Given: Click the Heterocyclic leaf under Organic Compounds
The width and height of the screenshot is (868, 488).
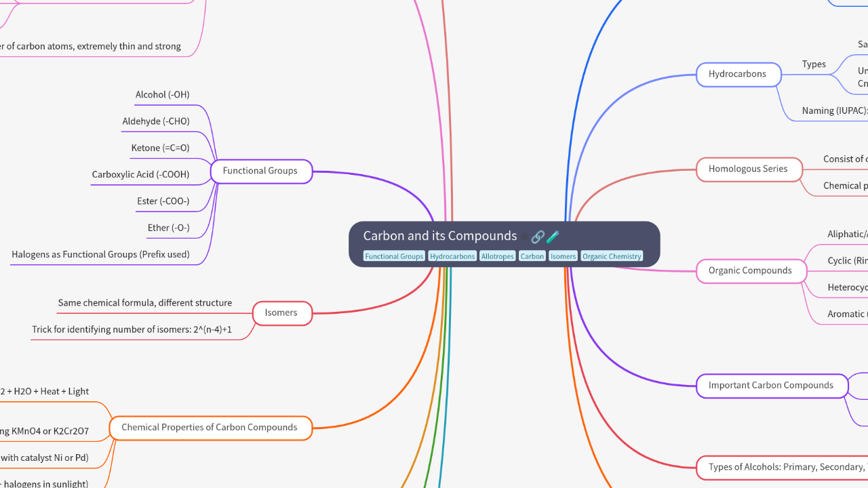Looking at the screenshot, I should (848, 287).
